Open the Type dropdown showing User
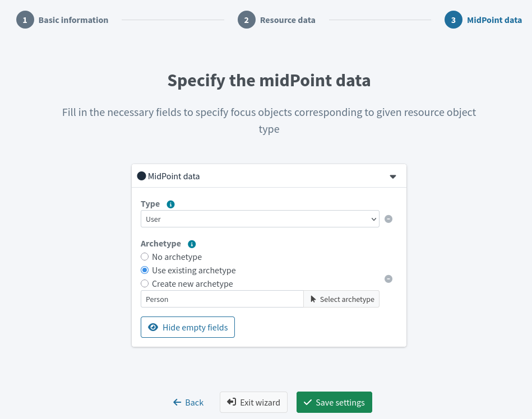This screenshot has width=532, height=419. pos(260,218)
